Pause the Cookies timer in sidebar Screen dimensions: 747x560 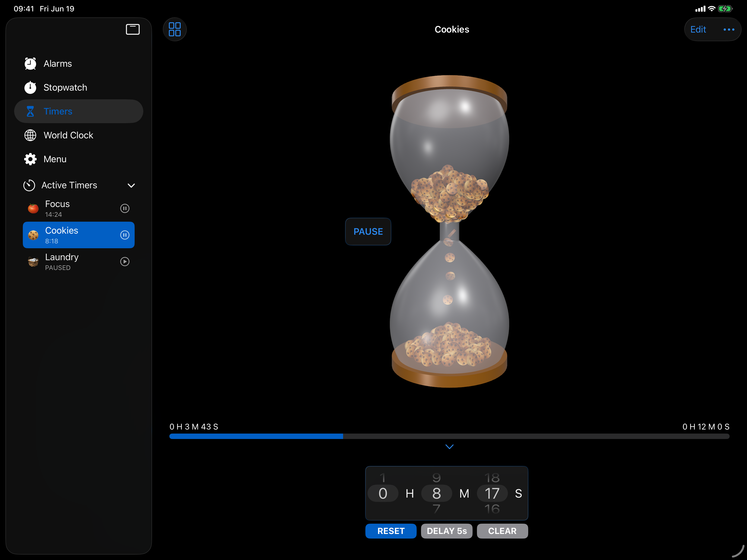[x=125, y=235]
